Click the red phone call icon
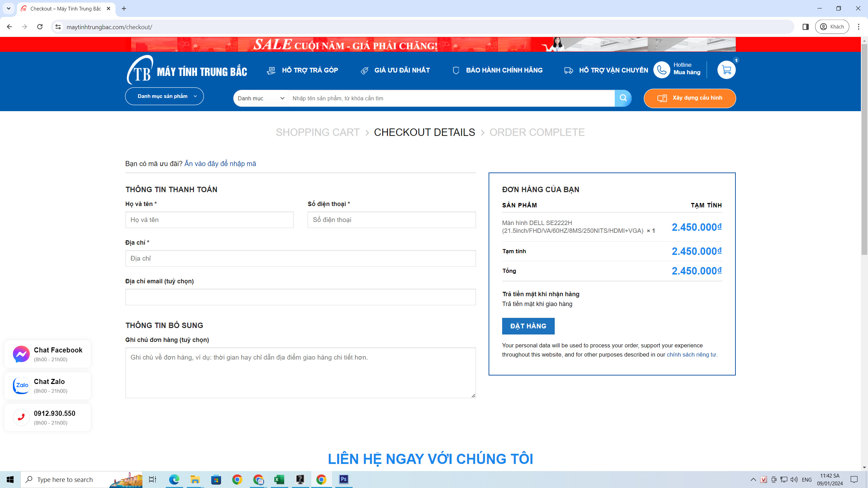Screen dimensions: 868x488 tap(21, 418)
